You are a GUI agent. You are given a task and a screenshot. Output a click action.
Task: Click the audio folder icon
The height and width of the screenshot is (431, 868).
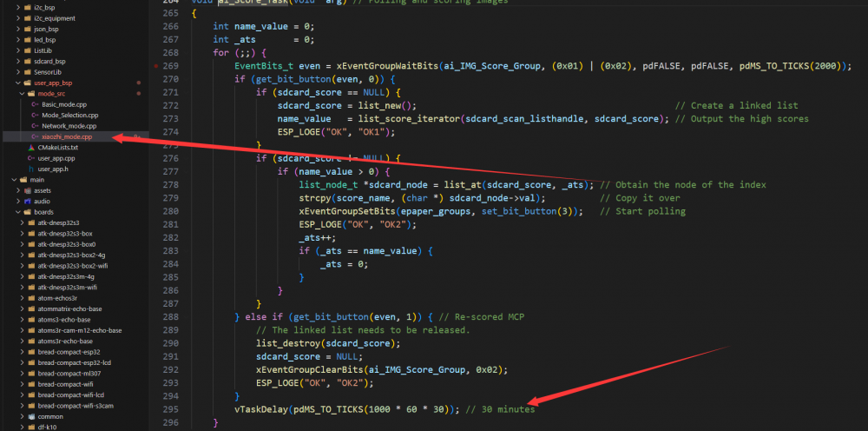[27, 201]
